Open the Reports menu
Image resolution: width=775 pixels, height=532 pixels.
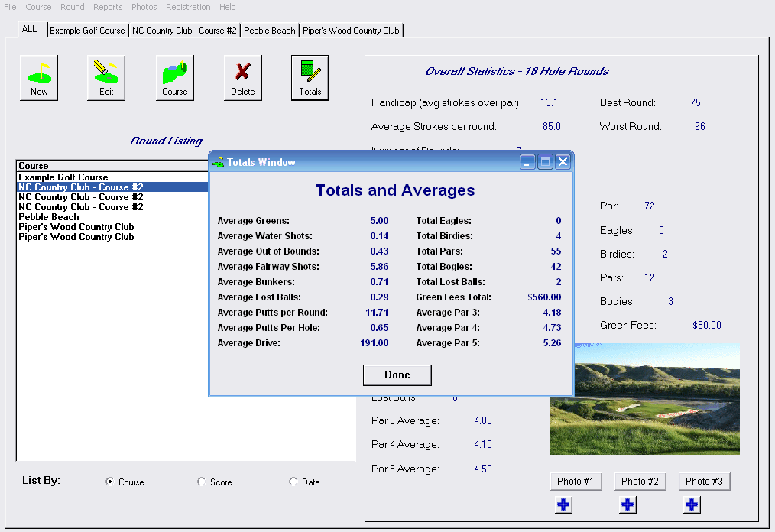click(x=107, y=7)
